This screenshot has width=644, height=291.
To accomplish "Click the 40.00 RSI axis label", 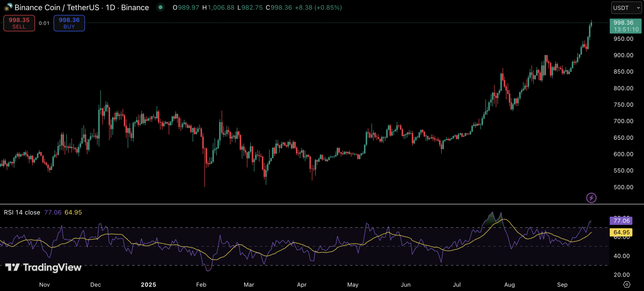I will tap(622, 256).
